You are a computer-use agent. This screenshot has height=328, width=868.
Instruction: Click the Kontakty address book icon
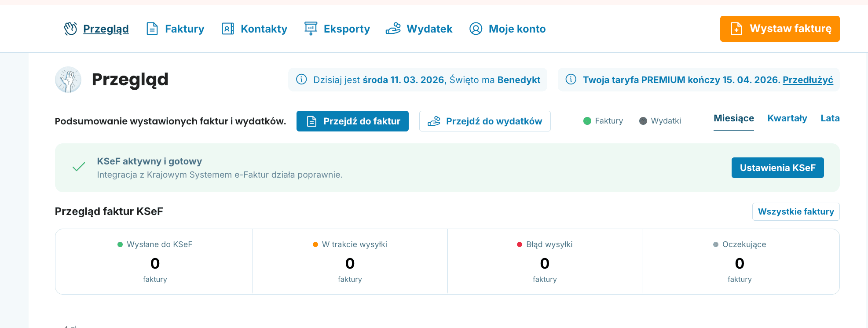227,29
